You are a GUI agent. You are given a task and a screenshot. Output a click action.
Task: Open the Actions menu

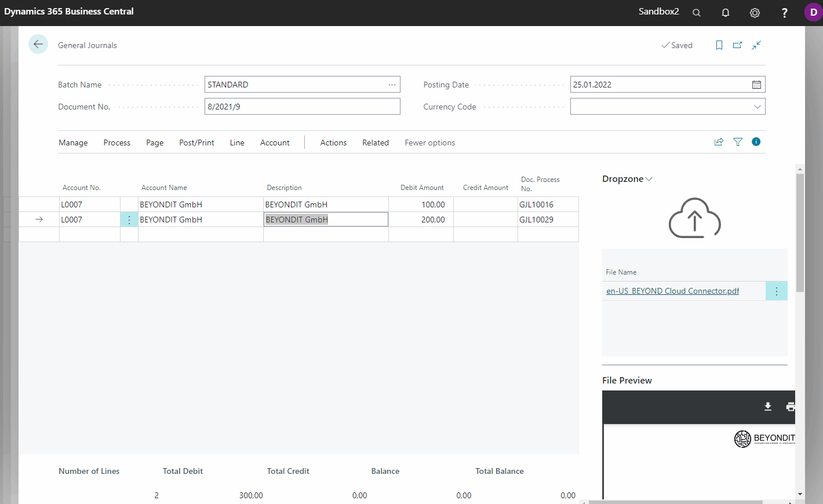pyautogui.click(x=333, y=142)
